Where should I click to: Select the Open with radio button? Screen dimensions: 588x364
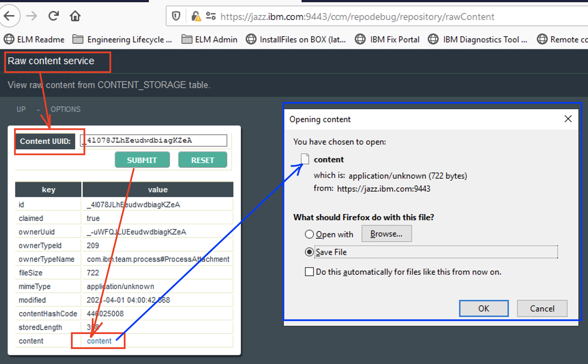309,234
